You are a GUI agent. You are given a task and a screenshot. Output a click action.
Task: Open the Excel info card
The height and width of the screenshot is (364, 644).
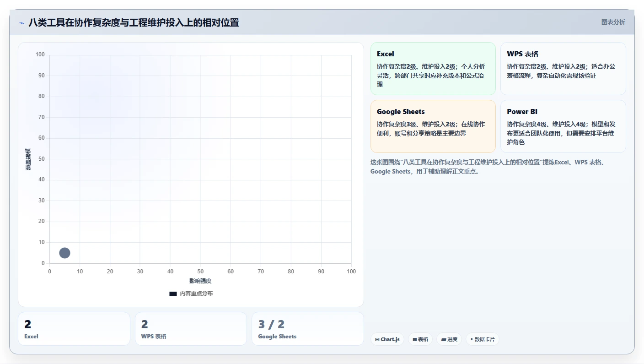click(x=433, y=69)
